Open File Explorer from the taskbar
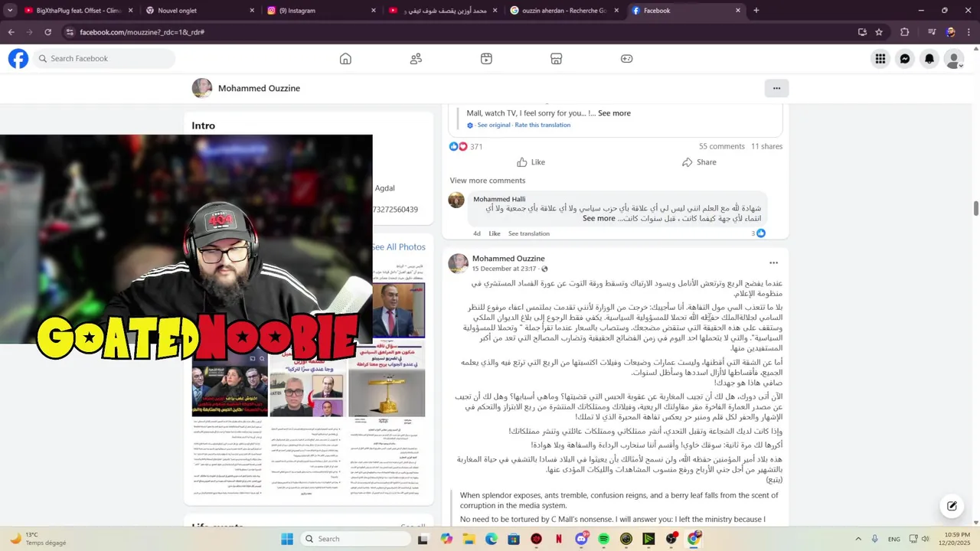Screen dimensions: 980x551 [x=469, y=539]
